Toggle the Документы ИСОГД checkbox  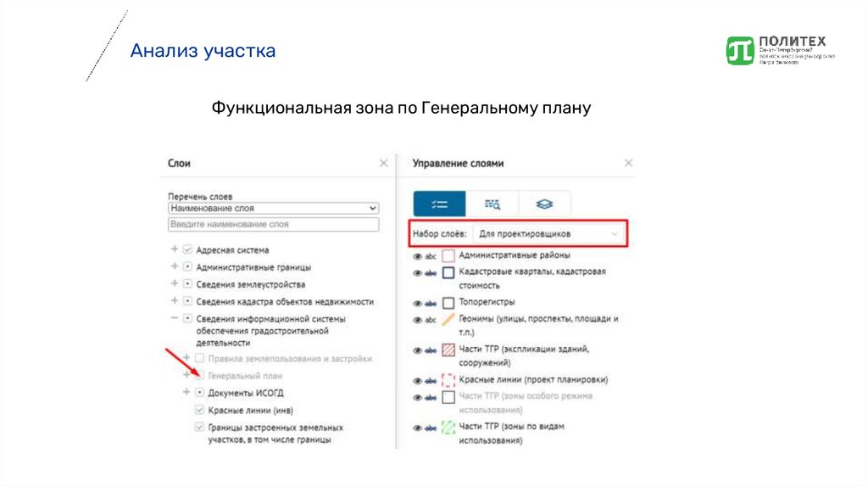pos(199,393)
